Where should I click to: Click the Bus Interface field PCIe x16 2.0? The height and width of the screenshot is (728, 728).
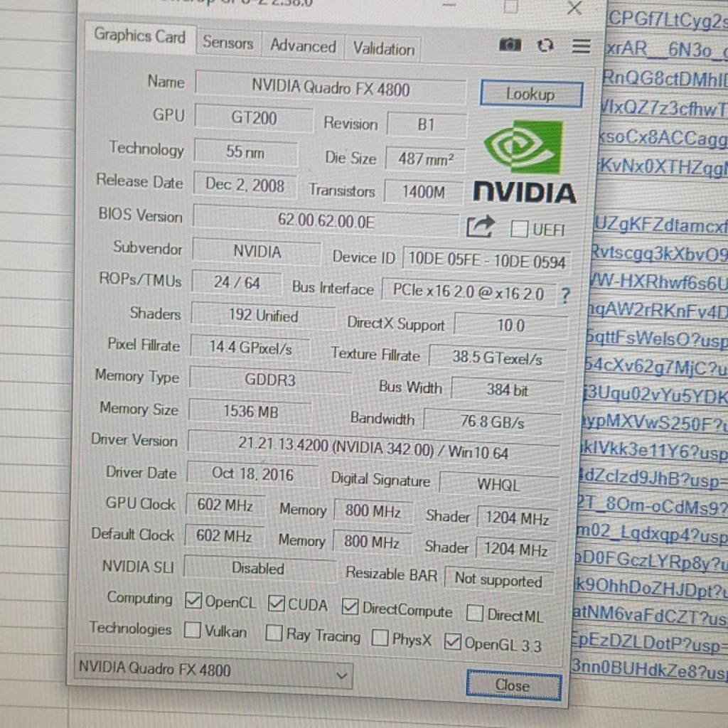pyautogui.click(x=469, y=291)
